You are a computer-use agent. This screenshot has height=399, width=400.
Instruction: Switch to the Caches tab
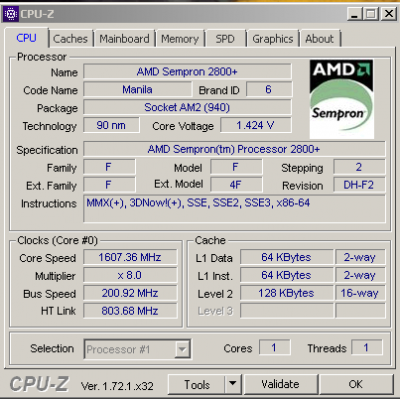pos(70,39)
